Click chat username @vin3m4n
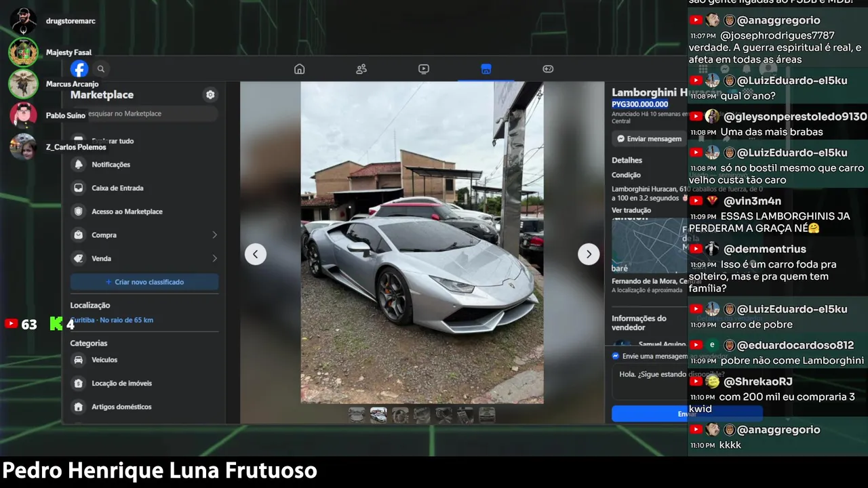The height and width of the screenshot is (488, 868). pos(753,201)
